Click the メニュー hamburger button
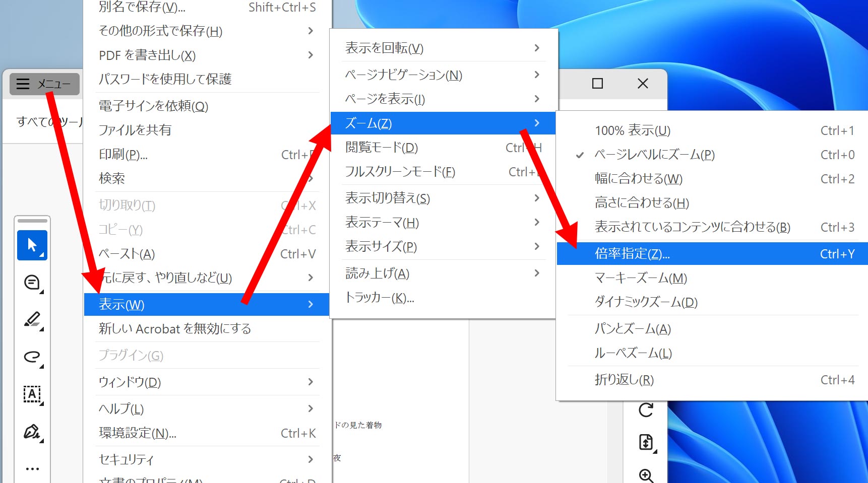Screen dimensions: 868x483 pyautogui.click(x=44, y=84)
